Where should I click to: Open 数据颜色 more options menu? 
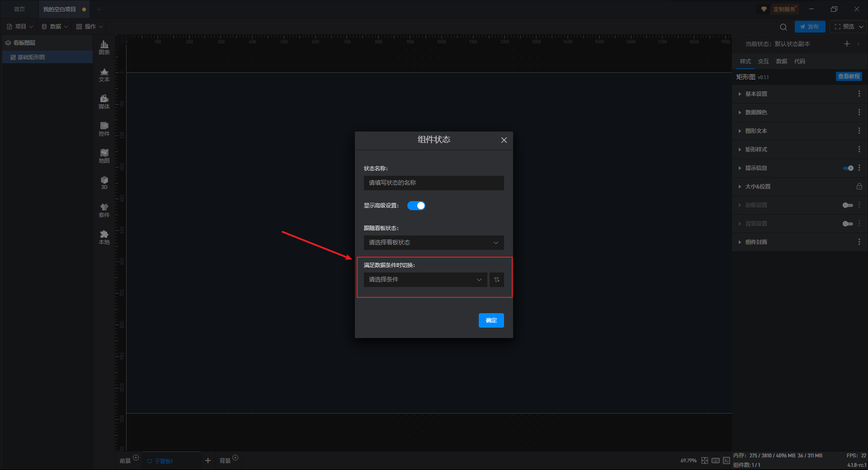pos(859,112)
